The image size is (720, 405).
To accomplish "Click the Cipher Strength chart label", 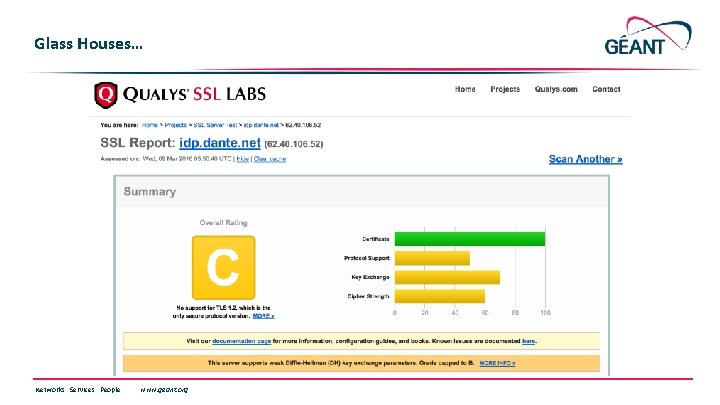I will [368, 297].
